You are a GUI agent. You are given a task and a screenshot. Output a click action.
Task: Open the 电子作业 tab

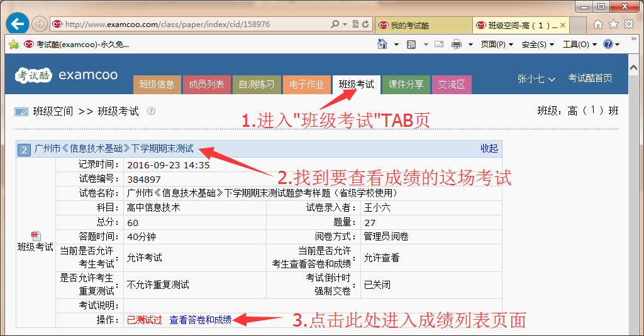[306, 84]
